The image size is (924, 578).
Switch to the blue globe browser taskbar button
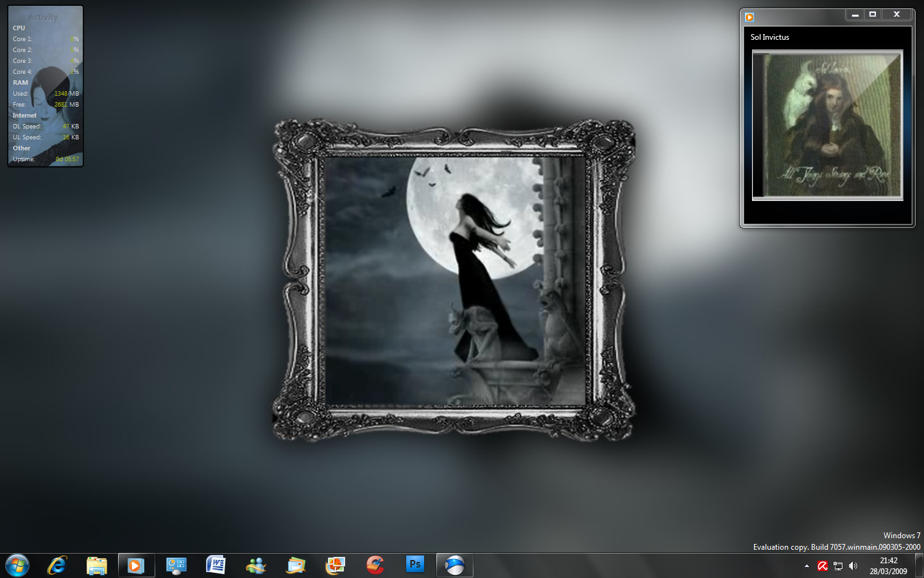[x=454, y=566]
